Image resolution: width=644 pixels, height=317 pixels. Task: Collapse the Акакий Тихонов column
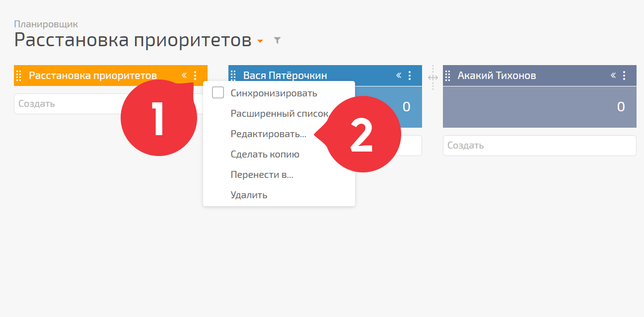[x=613, y=76]
